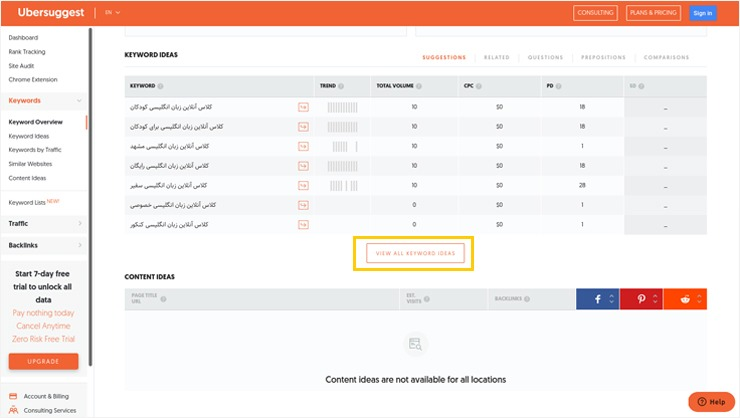Go to Dashboard in the sidebar
Screen dimensions: 740x418
click(x=23, y=38)
